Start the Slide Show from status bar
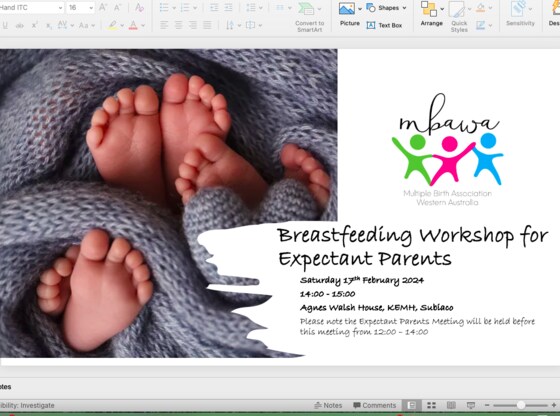The image size is (560, 416). tap(471, 405)
